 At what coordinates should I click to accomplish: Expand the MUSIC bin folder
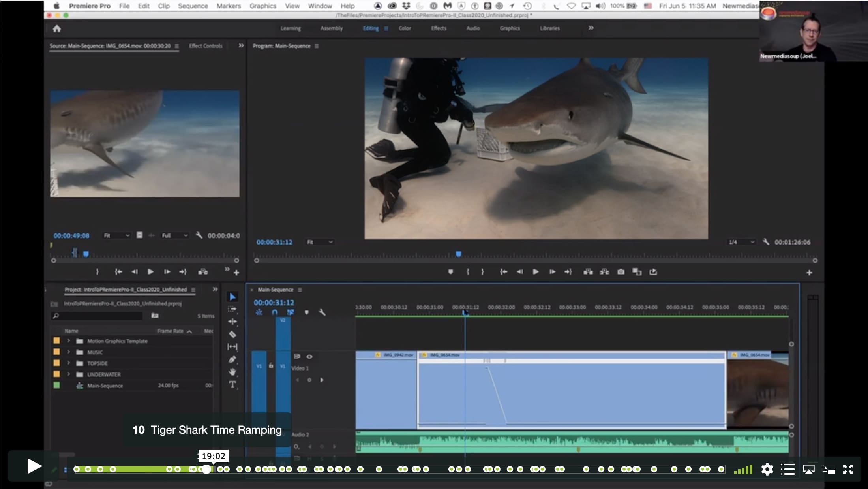tap(69, 352)
